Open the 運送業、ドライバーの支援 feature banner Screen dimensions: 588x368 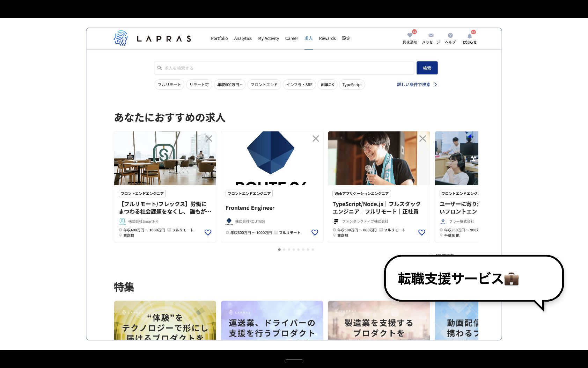272,320
